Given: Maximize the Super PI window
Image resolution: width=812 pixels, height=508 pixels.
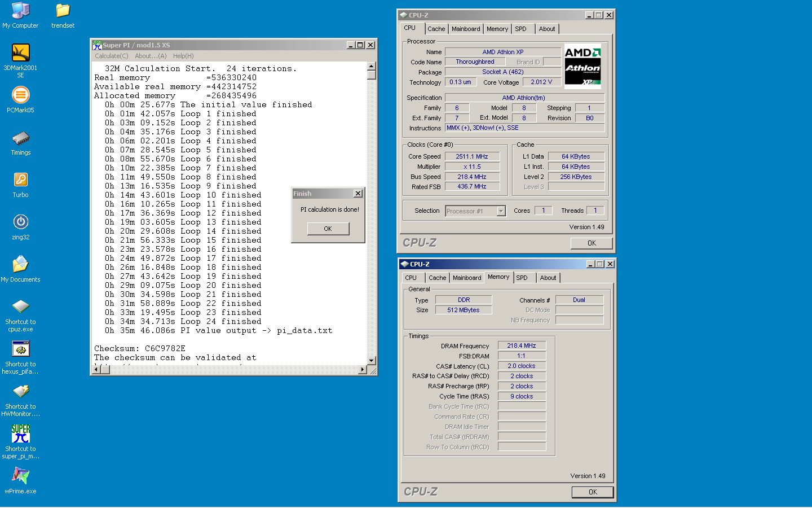Looking at the screenshot, I should coord(360,45).
